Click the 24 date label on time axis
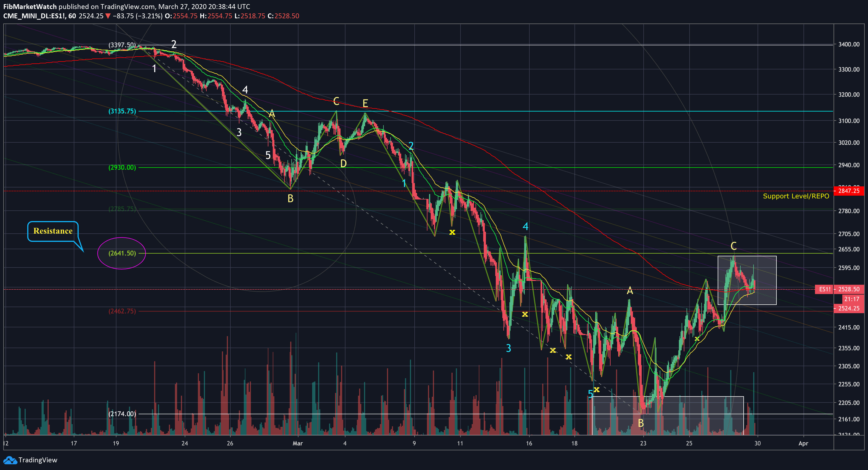The width and height of the screenshot is (868, 470). point(185,443)
